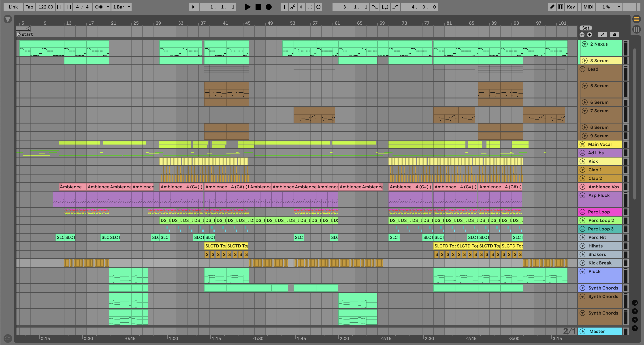Click the Arrangement Record button
Image resolution: width=644 pixels, height=345 pixels.
pos(269,7)
